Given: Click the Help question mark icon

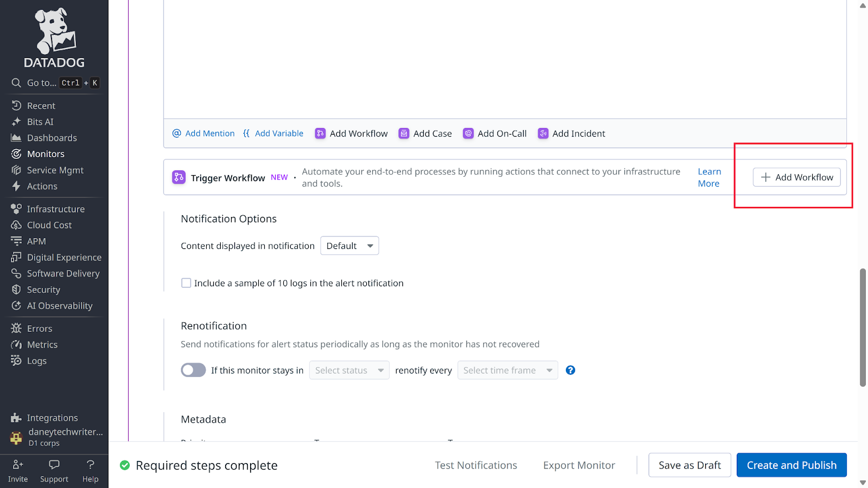Looking at the screenshot, I should pos(91,465).
